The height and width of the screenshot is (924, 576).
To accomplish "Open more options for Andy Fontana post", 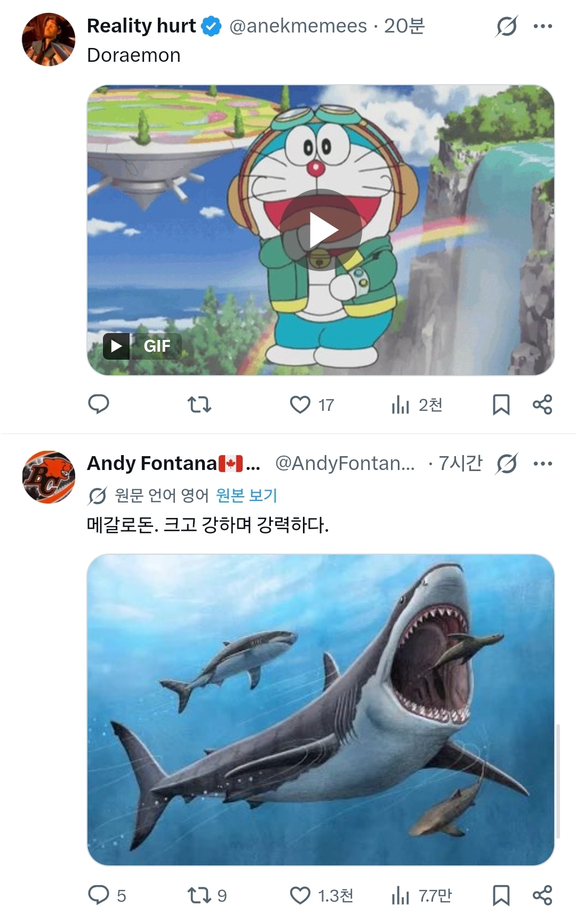I will pyautogui.click(x=543, y=464).
